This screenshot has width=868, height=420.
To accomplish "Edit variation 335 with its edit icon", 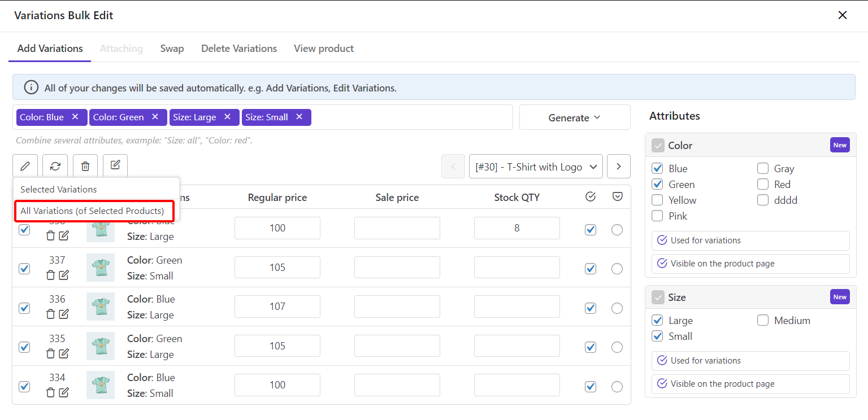I will pos(64,353).
